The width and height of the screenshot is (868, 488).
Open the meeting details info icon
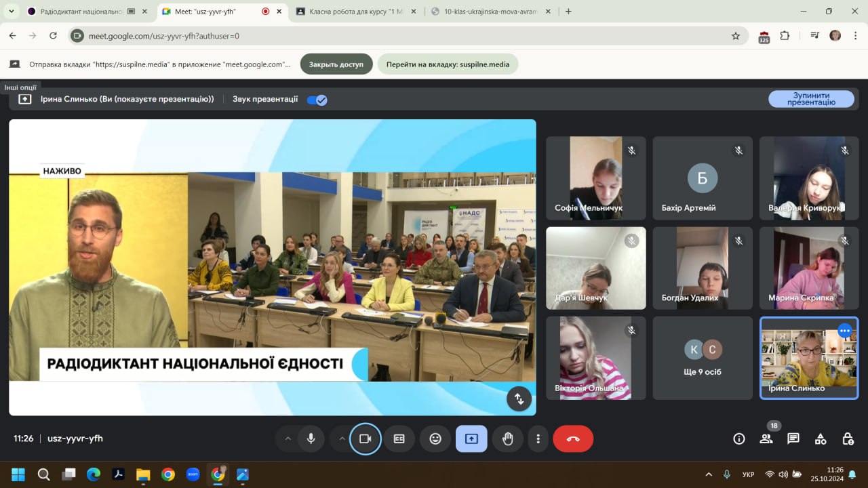tap(739, 439)
